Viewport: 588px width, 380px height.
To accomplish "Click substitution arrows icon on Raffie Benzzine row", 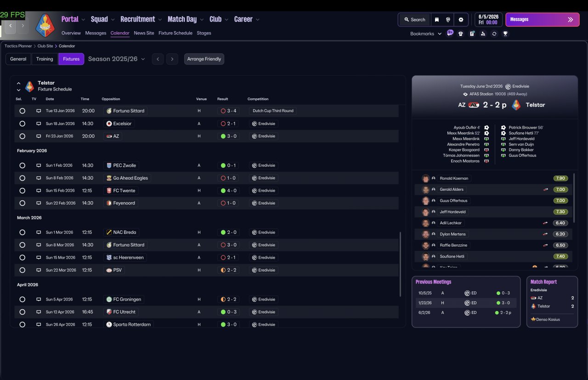I will click(x=546, y=245).
